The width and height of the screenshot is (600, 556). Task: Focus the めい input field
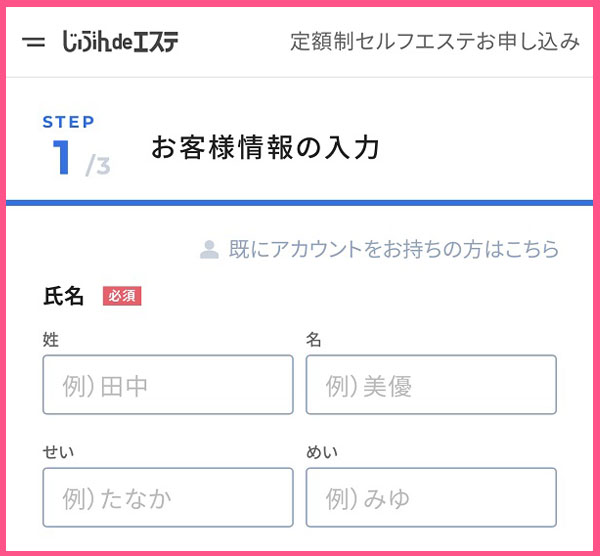(x=431, y=497)
